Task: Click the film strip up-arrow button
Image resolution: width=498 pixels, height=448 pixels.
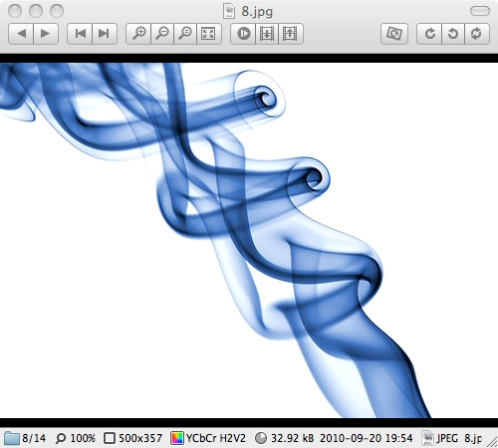Action: click(x=291, y=34)
